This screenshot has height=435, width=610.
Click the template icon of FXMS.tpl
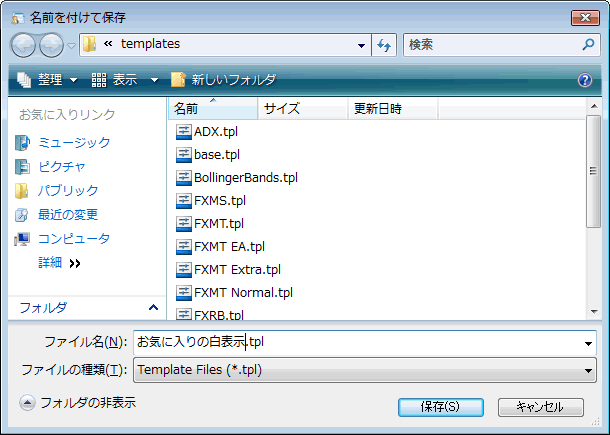(184, 201)
